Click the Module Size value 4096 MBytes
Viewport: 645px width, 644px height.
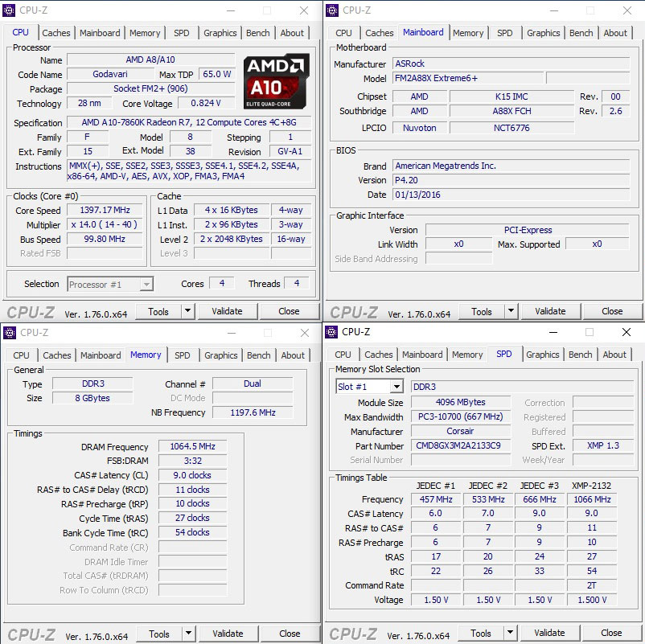click(461, 402)
